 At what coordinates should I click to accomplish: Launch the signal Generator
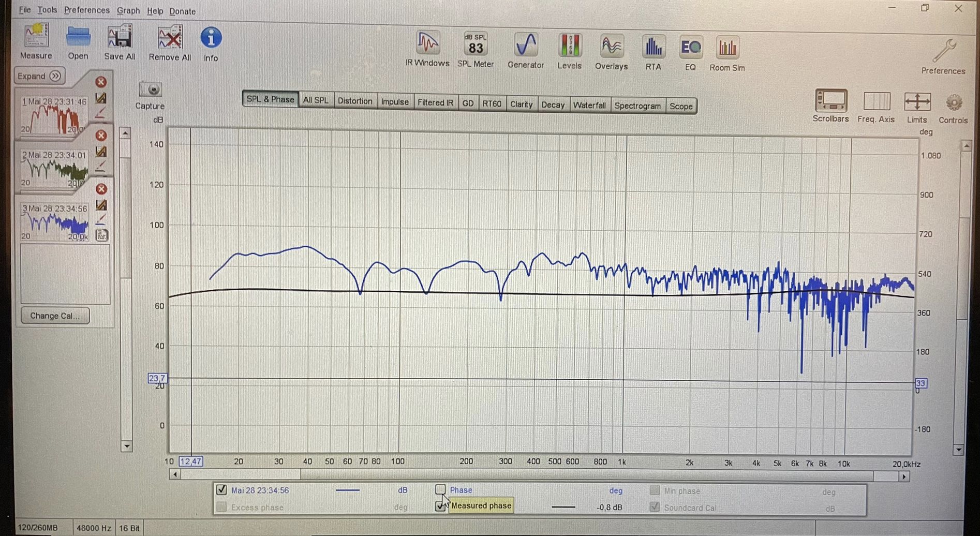click(x=525, y=46)
